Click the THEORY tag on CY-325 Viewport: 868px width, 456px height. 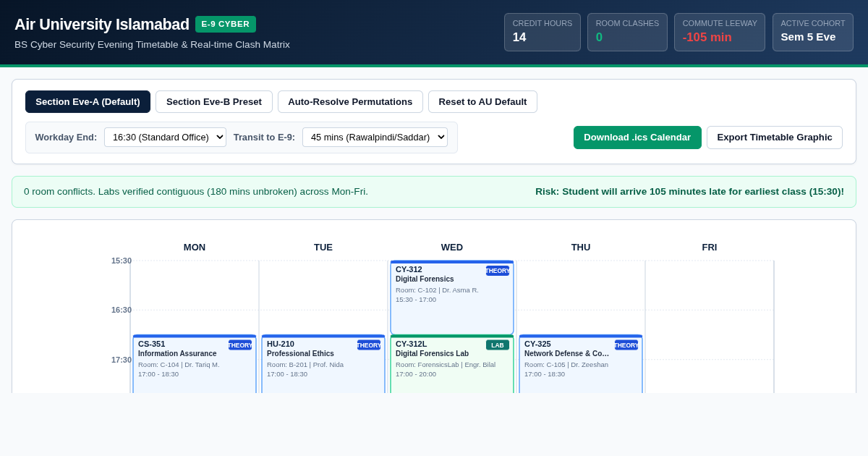626,345
